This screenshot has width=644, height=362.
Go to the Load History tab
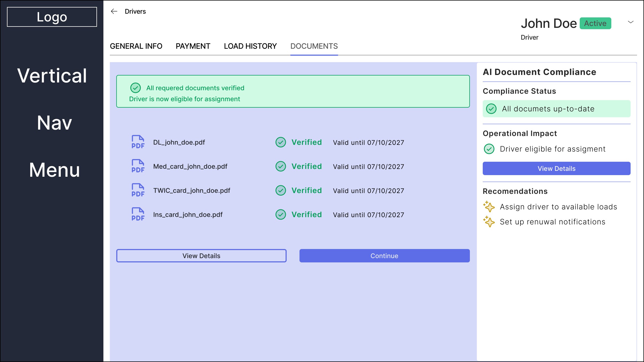click(x=250, y=46)
